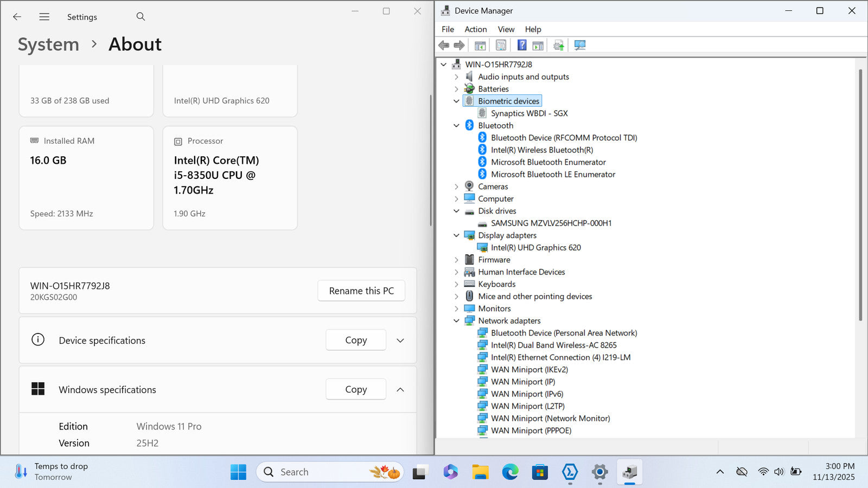The height and width of the screenshot is (488, 868).
Task: Copy the Device specifications
Action: click(356, 341)
